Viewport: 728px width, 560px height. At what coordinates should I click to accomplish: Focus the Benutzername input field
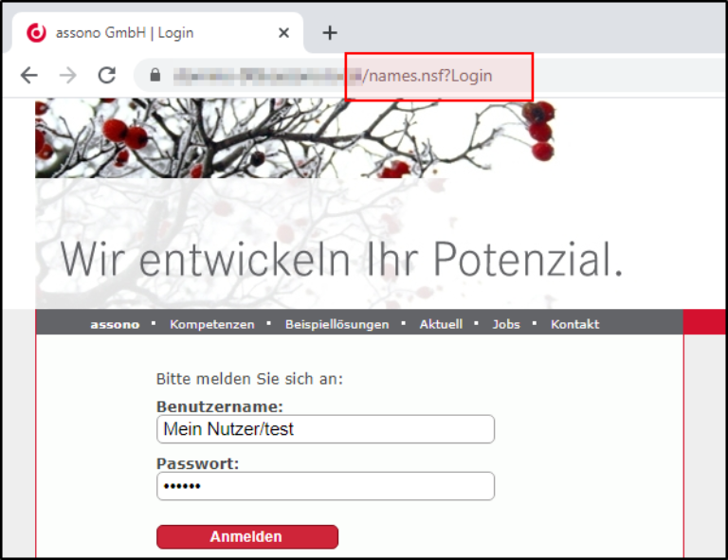[325, 429]
